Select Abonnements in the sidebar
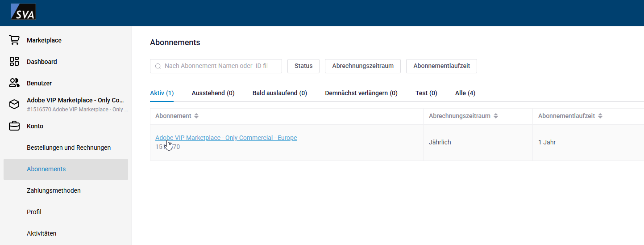644x245 pixels. click(x=66, y=169)
